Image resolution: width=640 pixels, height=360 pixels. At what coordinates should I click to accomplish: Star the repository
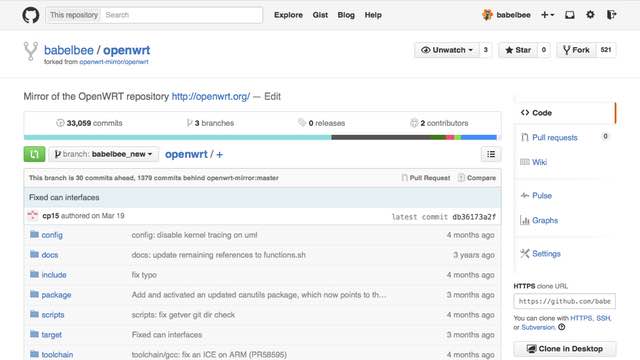coord(518,50)
